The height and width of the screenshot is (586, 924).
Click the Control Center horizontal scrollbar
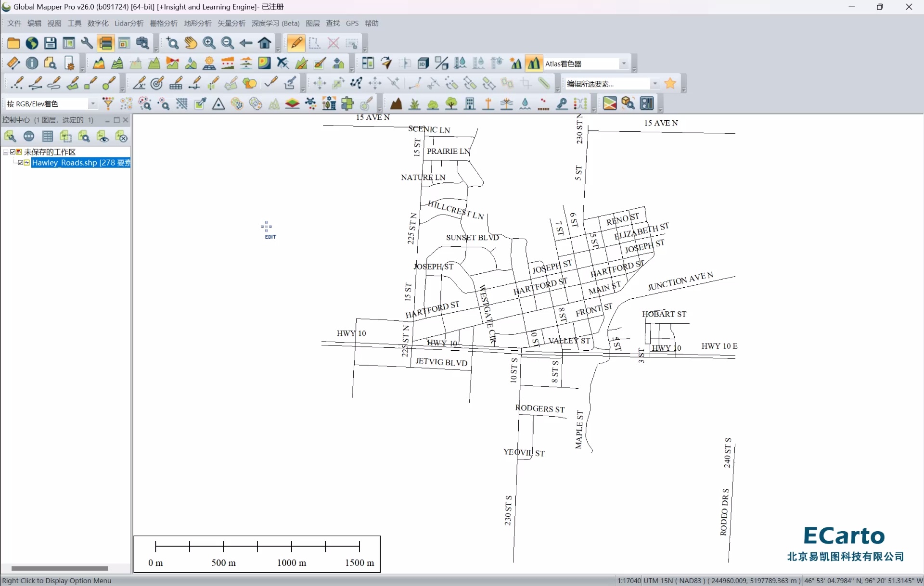click(60, 568)
